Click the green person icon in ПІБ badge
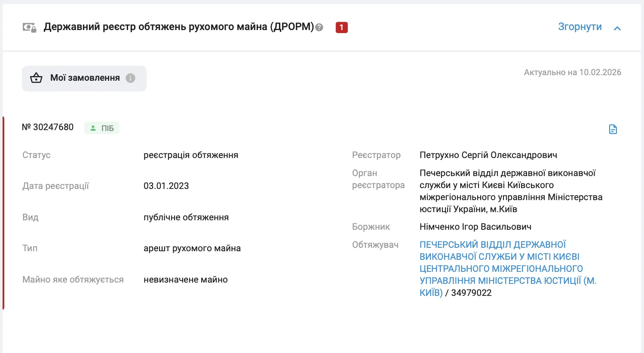The height and width of the screenshot is (353, 644). point(93,128)
